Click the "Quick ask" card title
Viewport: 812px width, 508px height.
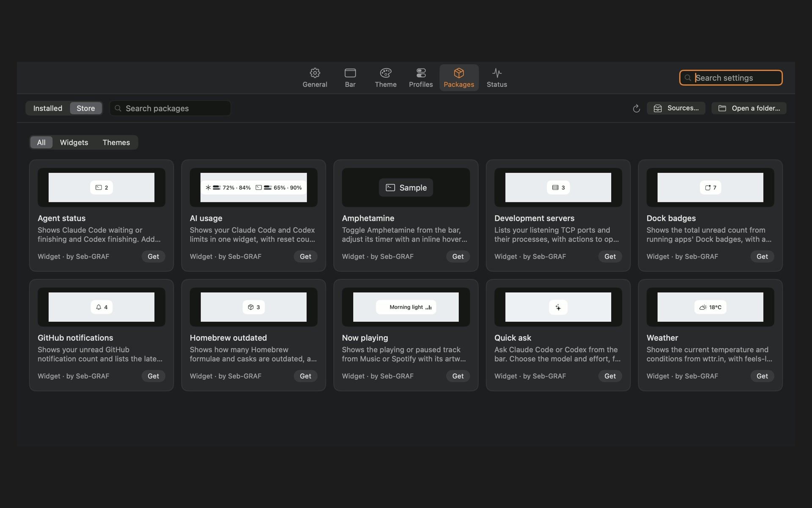[513, 338]
